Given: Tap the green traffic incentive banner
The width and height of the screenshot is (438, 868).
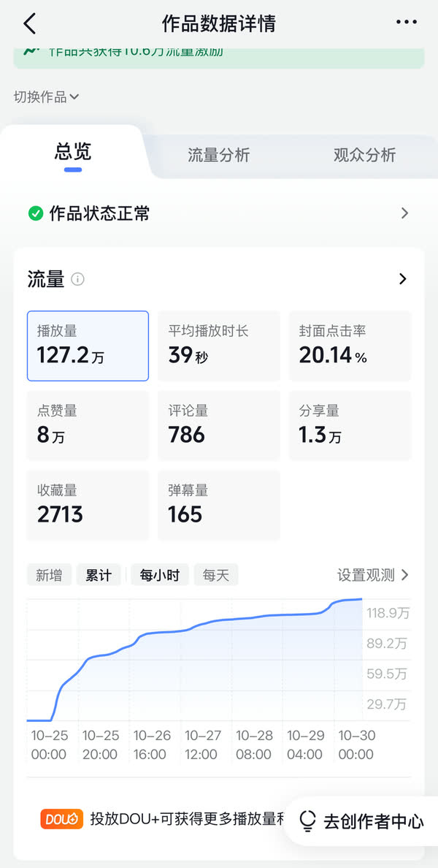Looking at the screenshot, I should (x=219, y=58).
